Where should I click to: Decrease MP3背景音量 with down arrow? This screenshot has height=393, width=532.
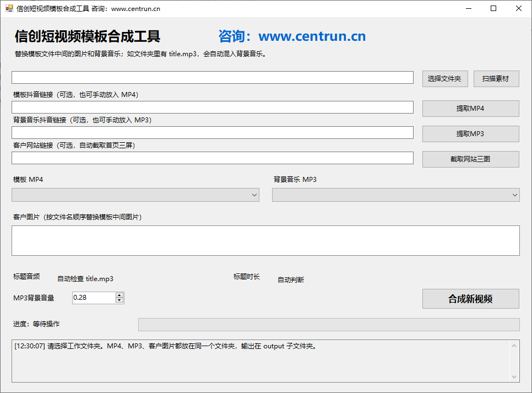[119, 300]
